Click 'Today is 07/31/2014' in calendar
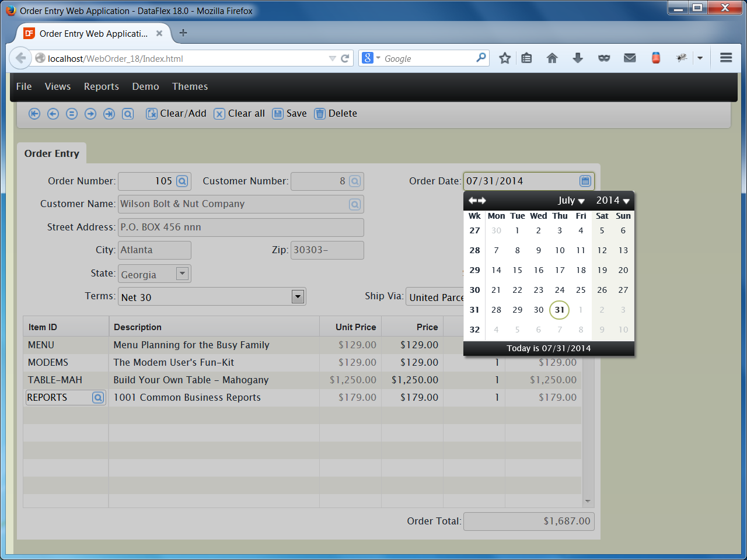Image resolution: width=747 pixels, height=560 pixels. coord(549,348)
